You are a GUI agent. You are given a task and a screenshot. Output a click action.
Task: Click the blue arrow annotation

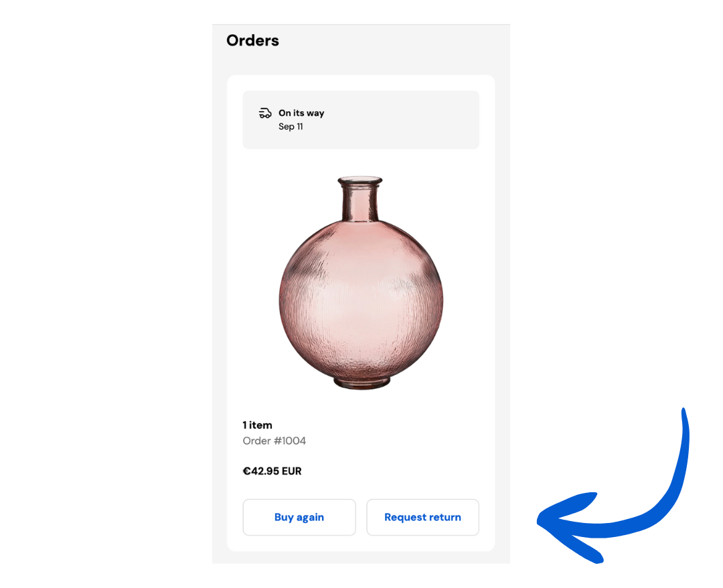coord(613,486)
